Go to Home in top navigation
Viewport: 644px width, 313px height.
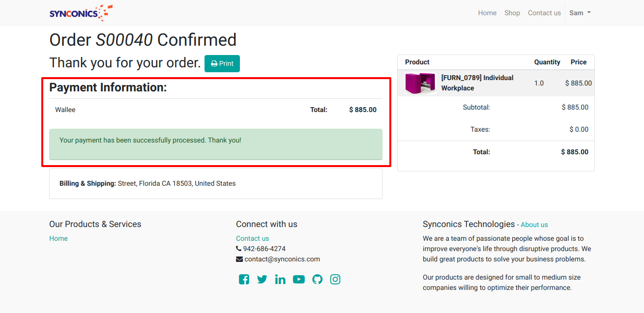pyautogui.click(x=487, y=13)
